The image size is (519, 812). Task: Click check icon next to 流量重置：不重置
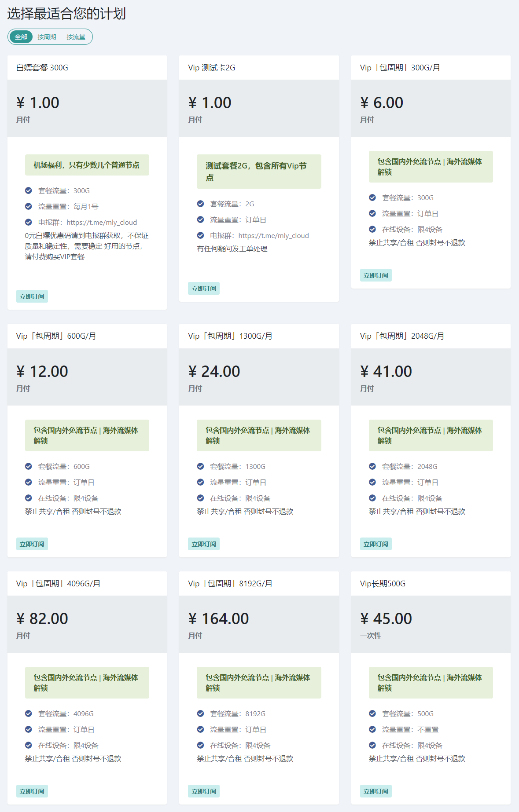pos(372,729)
